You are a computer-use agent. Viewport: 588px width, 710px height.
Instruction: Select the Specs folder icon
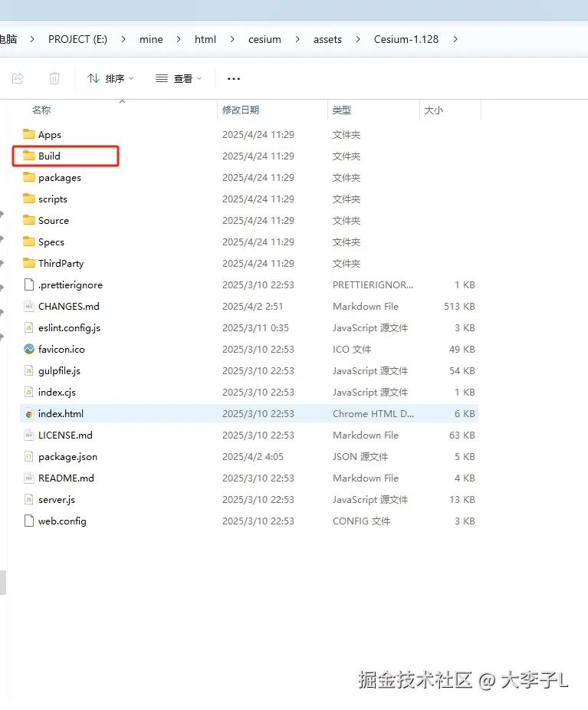click(29, 242)
